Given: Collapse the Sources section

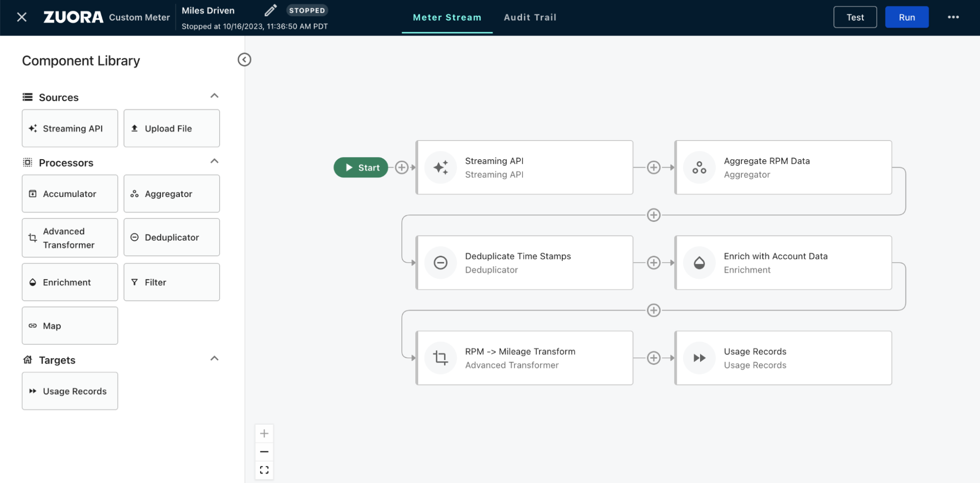Looking at the screenshot, I should click(x=214, y=96).
